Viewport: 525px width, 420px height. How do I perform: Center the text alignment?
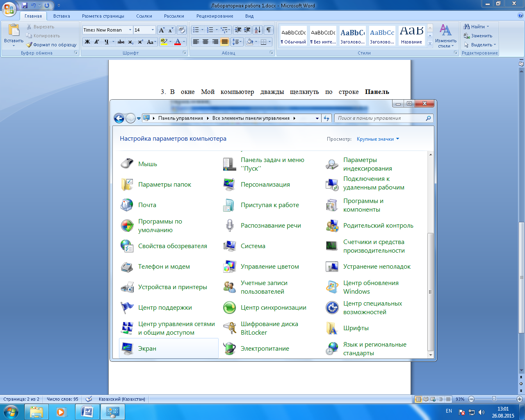tap(205, 42)
